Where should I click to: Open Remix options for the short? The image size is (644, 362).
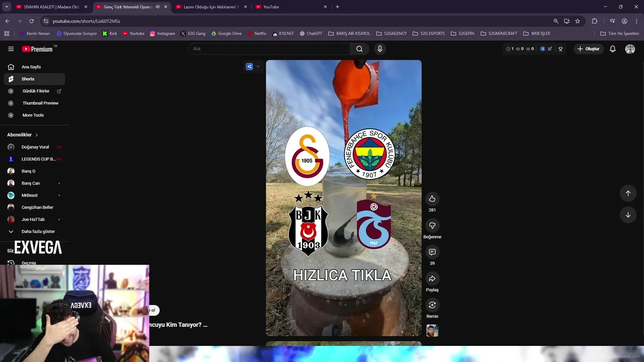click(x=432, y=305)
